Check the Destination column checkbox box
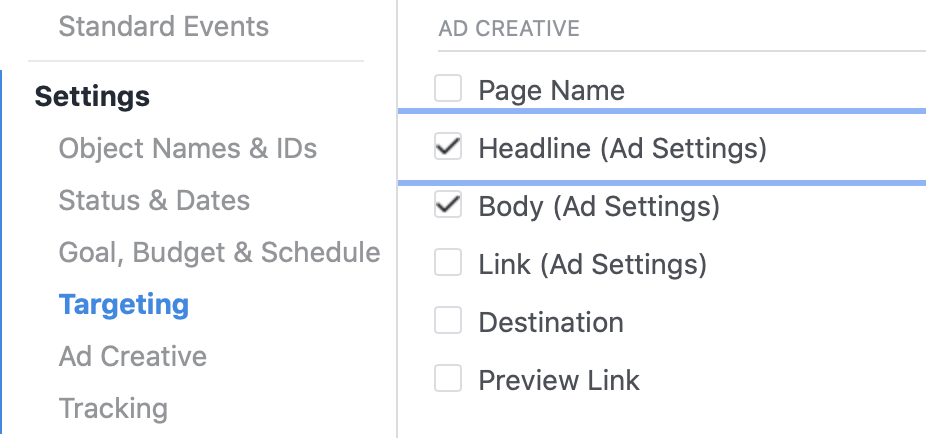926x438 pixels. pyautogui.click(x=448, y=322)
